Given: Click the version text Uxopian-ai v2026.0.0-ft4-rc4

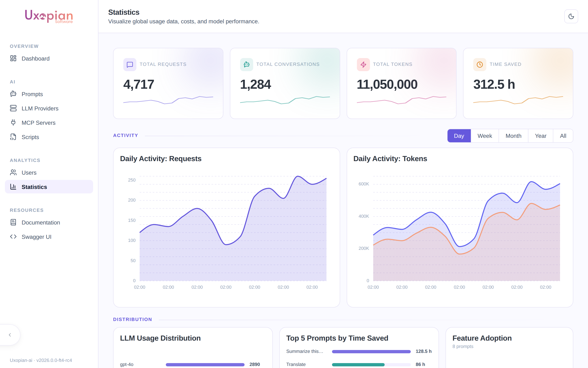Looking at the screenshot, I should [x=41, y=360].
